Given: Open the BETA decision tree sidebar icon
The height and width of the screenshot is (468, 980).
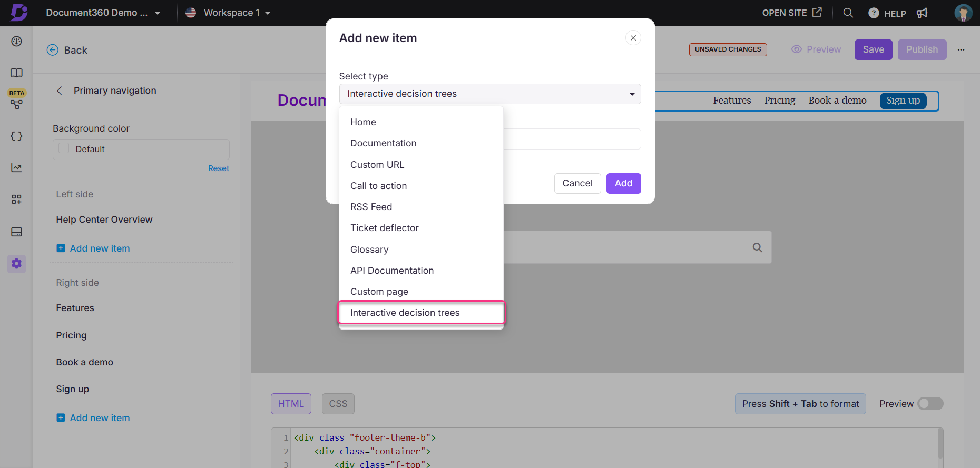Looking at the screenshot, I should point(16,104).
